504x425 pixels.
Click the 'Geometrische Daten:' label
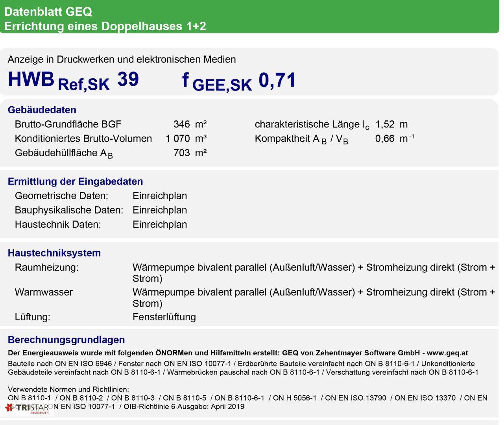coord(61,196)
